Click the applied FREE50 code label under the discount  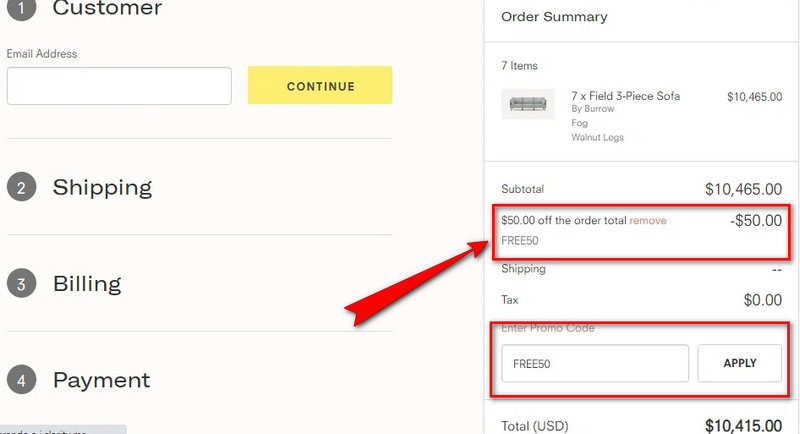tap(519, 241)
